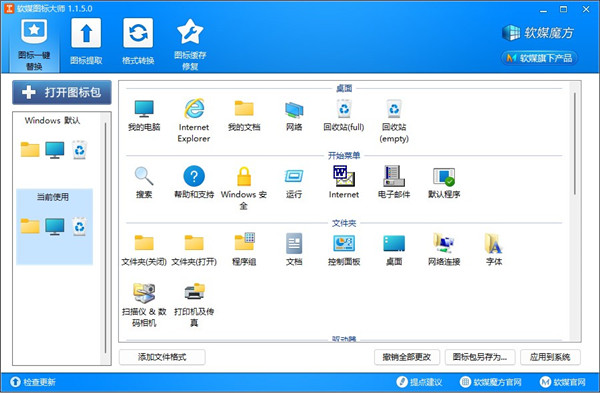Click the 应用到系统 button

pyautogui.click(x=550, y=357)
